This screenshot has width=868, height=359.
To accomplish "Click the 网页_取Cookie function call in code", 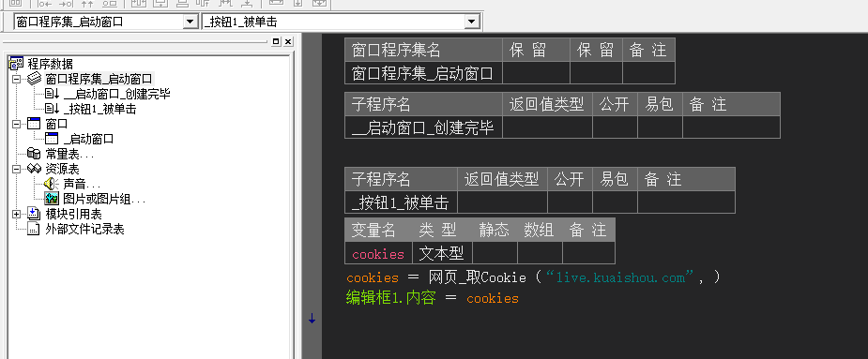I will [x=477, y=277].
